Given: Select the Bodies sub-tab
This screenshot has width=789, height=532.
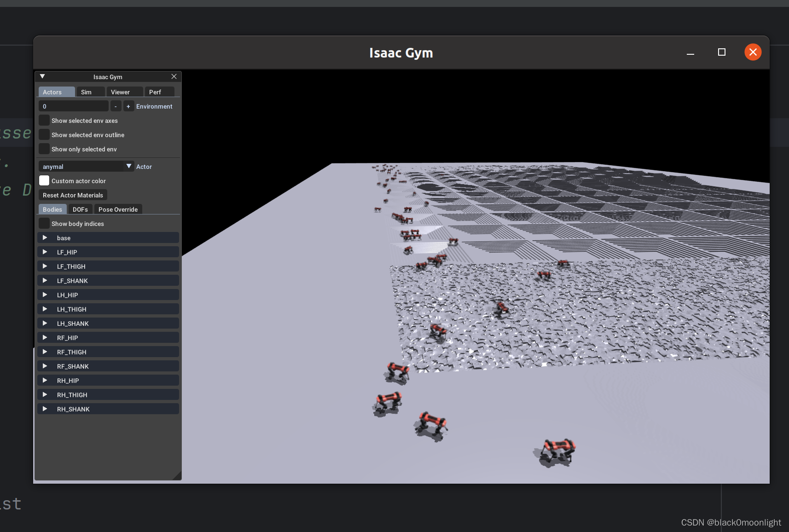Looking at the screenshot, I should 52,209.
